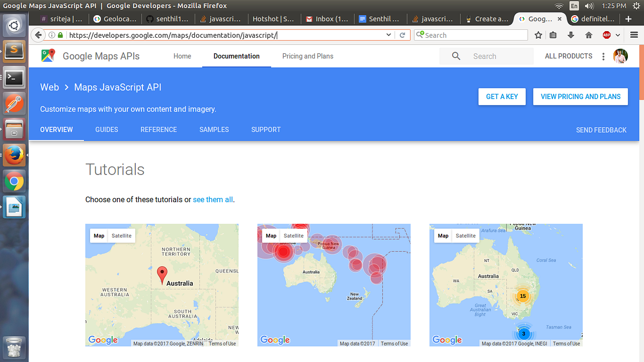Open the En keyboard layout indicator

[574, 6]
